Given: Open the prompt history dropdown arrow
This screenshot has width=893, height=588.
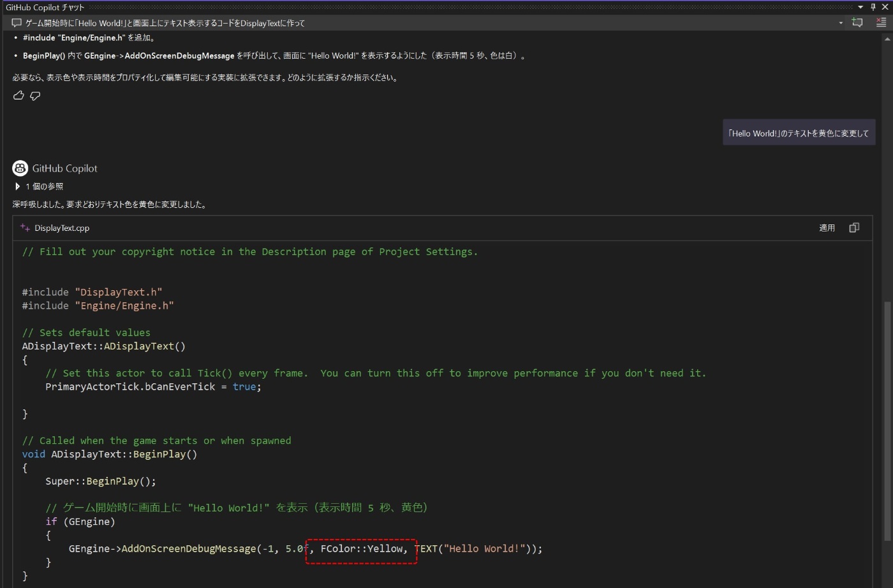Looking at the screenshot, I should (x=841, y=22).
